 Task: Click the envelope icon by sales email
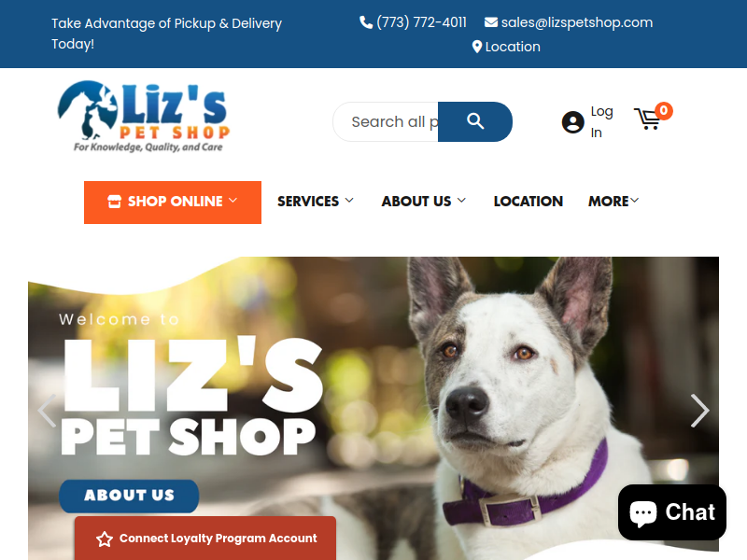point(491,22)
